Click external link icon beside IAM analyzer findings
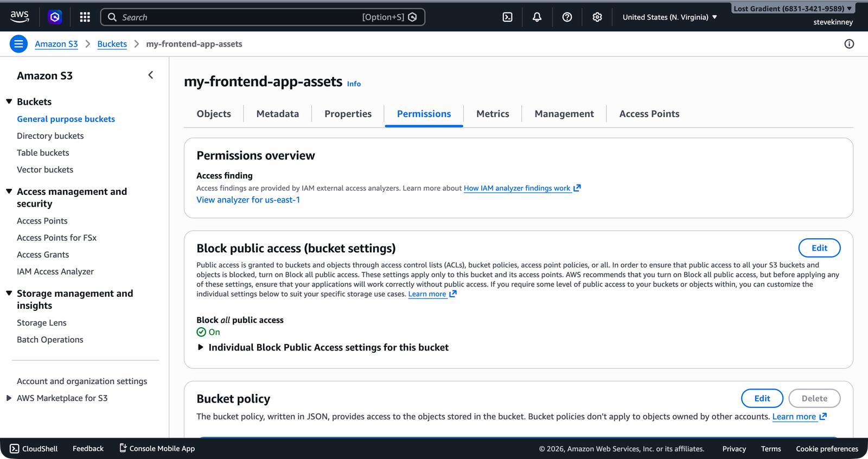 tap(577, 188)
